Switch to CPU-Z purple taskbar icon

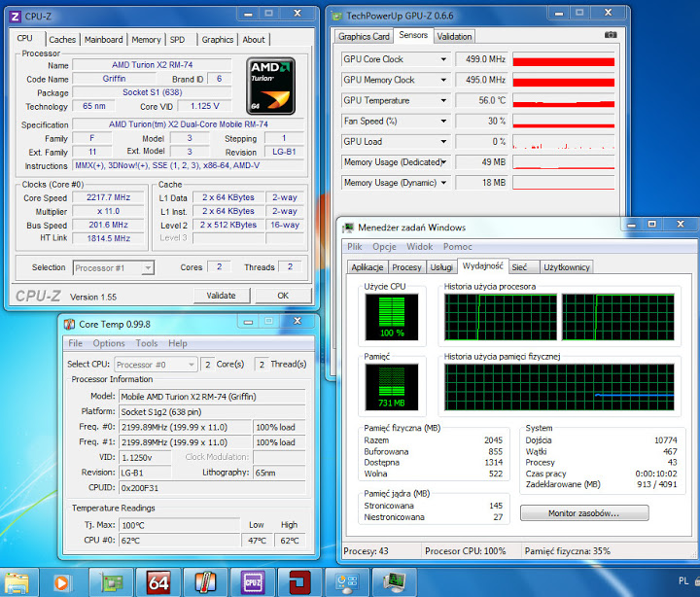coord(253,582)
